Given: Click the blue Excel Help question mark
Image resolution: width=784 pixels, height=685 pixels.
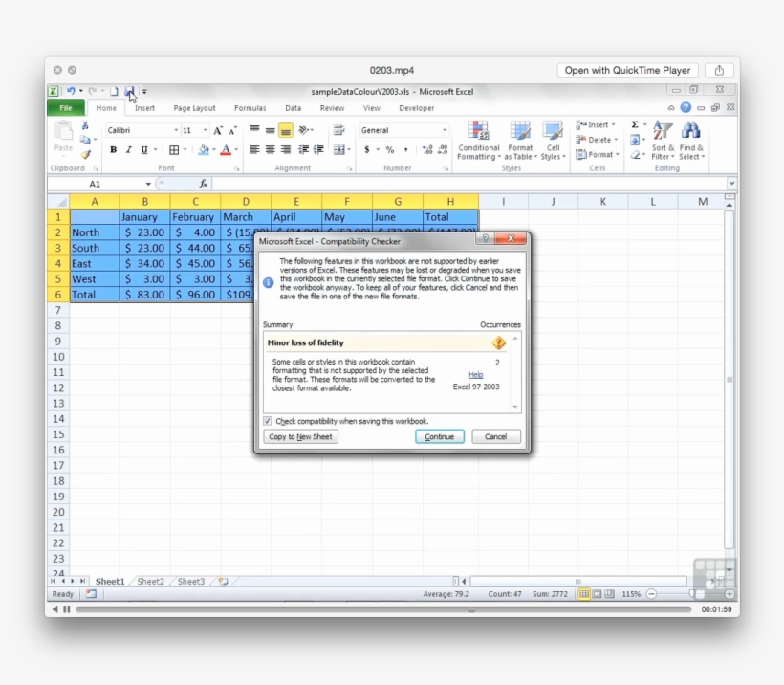Looking at the screenshot, I should click(x=686, y=107).
